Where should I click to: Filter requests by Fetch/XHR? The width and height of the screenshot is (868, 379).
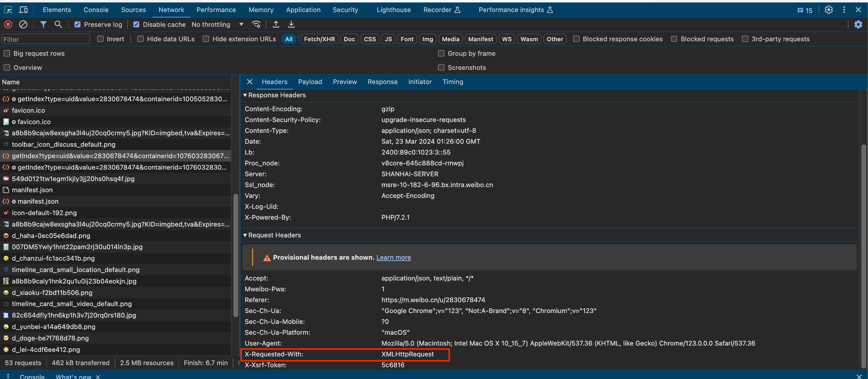pos(319,39)
